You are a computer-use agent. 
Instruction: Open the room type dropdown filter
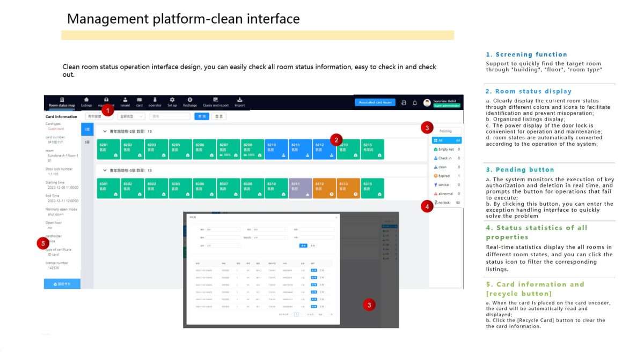tap(131, 116)
